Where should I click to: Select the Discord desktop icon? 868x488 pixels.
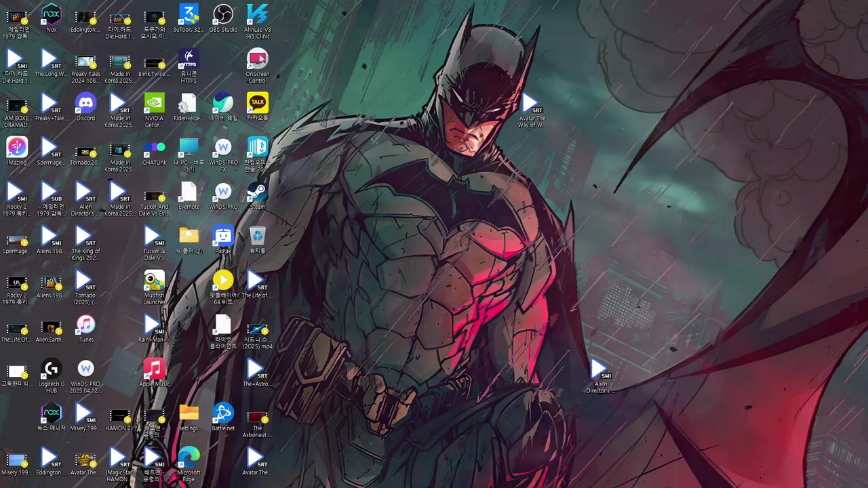85,107
